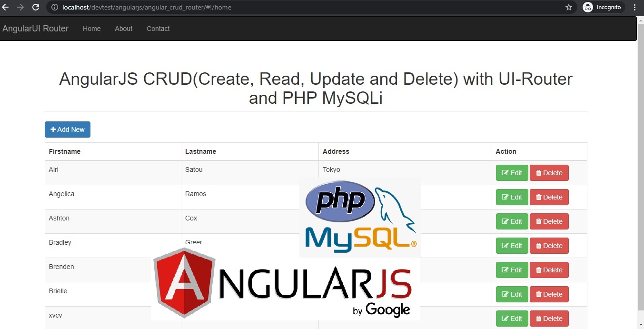Edit the Ashton Cox row
Image resolution: width=644 pixels, height=329 pixels.
pos(512,221)
